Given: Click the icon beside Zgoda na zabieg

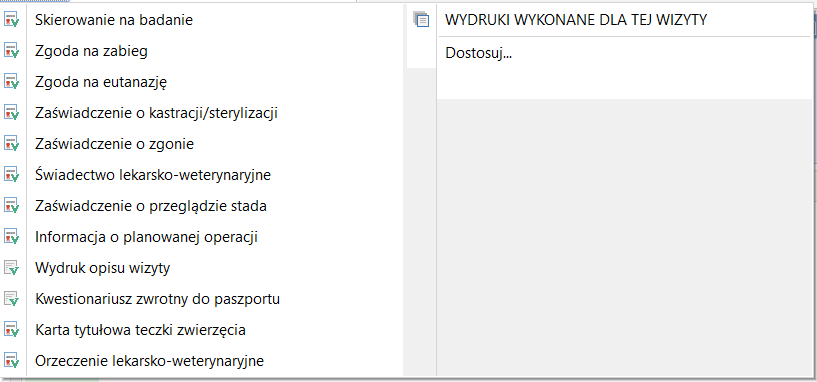Looking at the screenshot, I should click(x=11, y=51).
